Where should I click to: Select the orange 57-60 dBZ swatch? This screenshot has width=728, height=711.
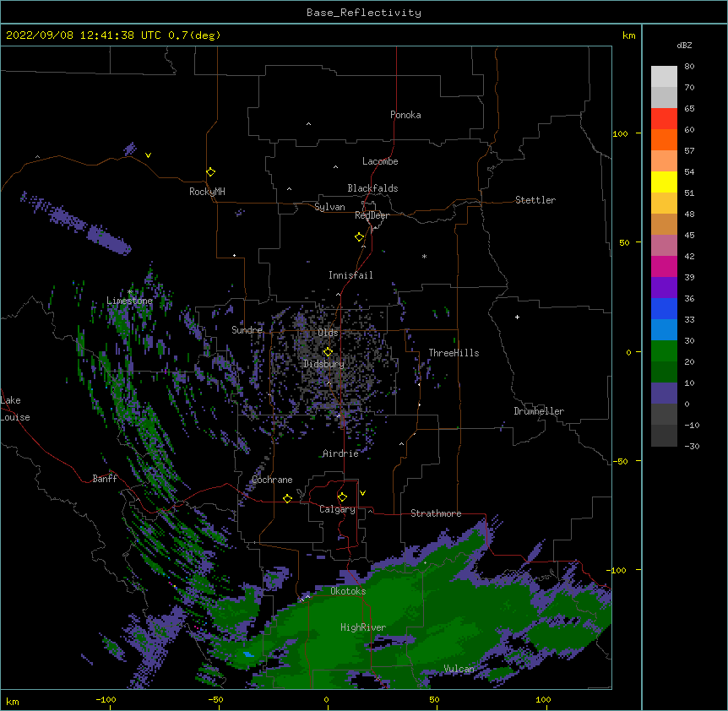(664, 139)
